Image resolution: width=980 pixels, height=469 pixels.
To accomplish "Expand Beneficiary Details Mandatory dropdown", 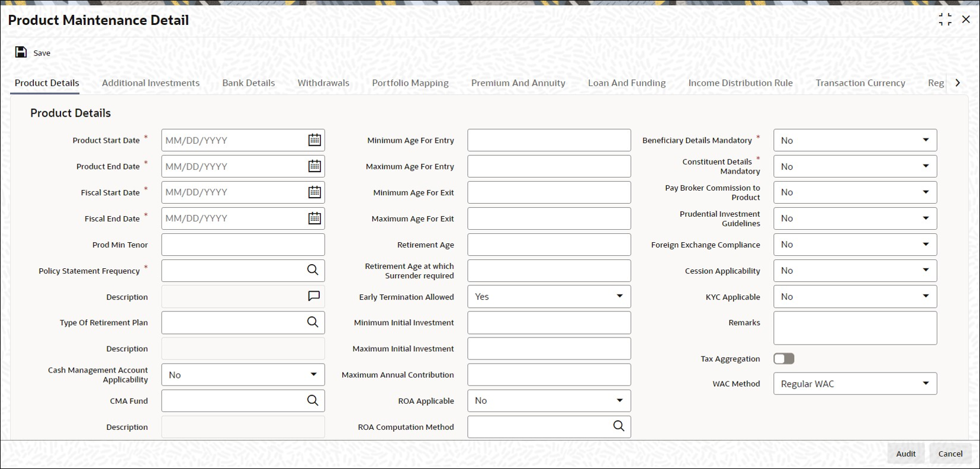I will [x=926, y=140].
